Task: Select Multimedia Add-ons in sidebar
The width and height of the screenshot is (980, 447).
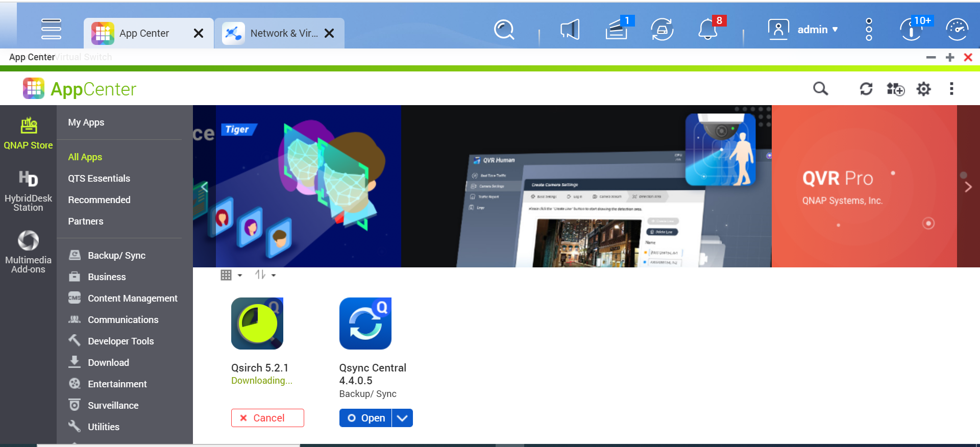Action: click(x=28, y=252)
